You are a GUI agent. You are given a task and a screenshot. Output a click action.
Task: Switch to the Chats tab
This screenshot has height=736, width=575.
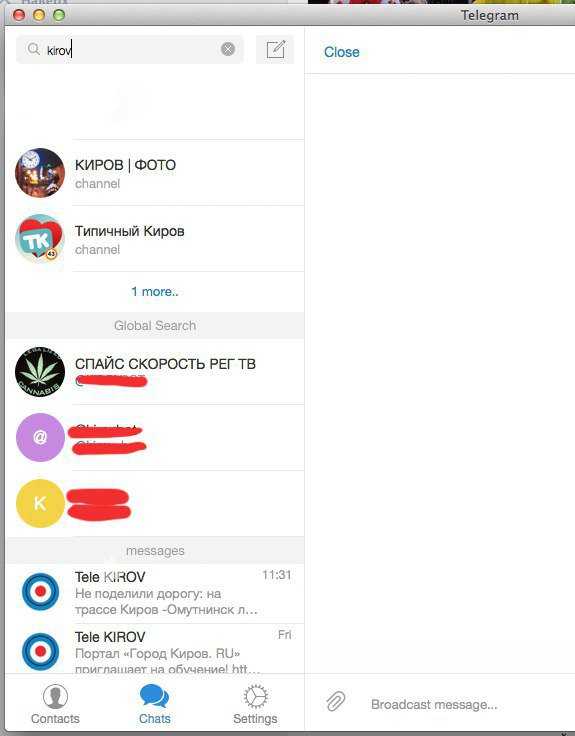(x=154, y=704)
